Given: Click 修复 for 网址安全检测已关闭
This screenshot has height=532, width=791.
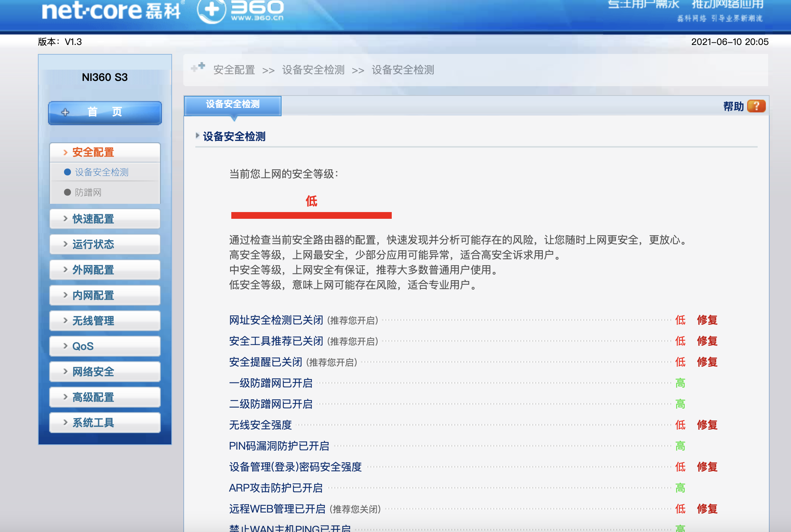Looking at the screenshot, I should click(707, 320).
